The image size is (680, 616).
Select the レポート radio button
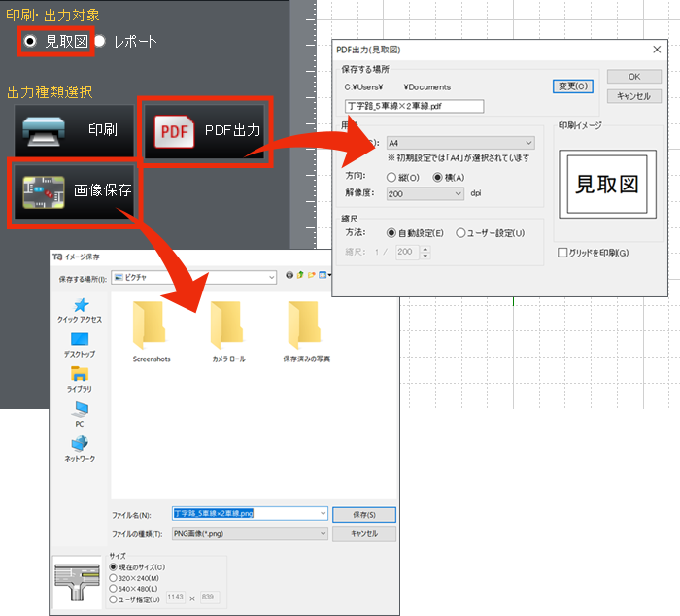click(100, 41)
